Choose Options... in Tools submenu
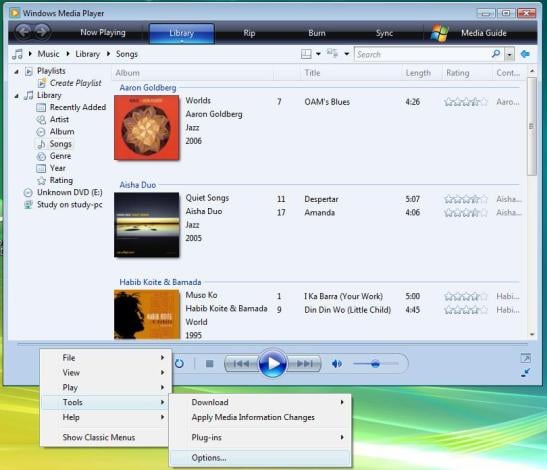Viewport: 547px width, 470px height. pyautogui.click(x=261, y=458)
